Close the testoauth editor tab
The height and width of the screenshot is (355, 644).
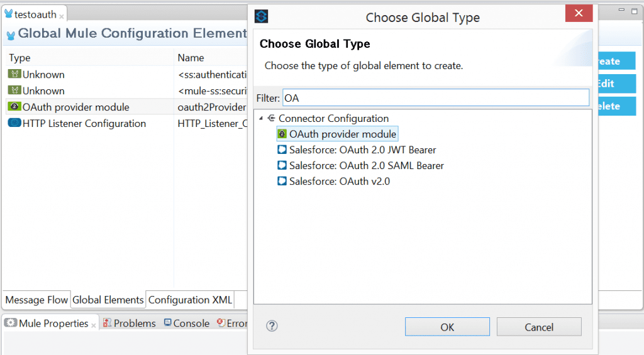(62, 17)
